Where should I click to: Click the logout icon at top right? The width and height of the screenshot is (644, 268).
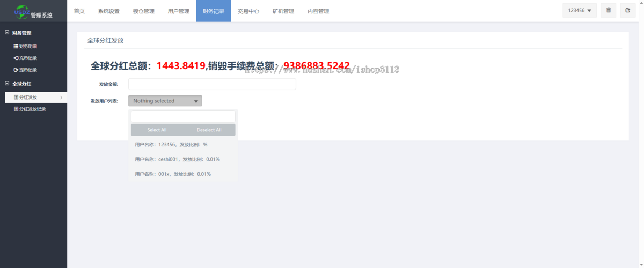pyautogui.click(x=627, y=10)
